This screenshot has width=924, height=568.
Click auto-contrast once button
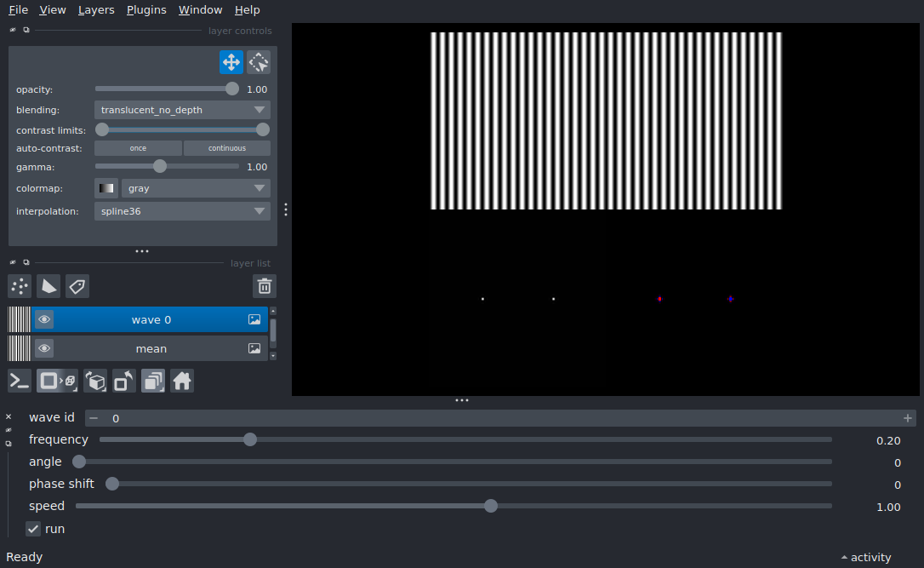tap(138, 148)
